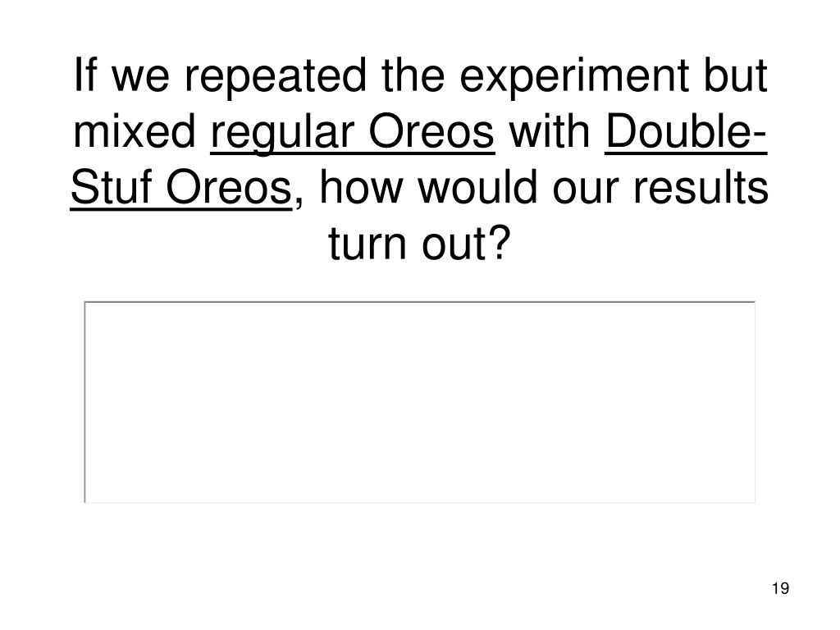Click the left border of the empty box
This screenshot has width=840, height=630.
tap(84, 402)
